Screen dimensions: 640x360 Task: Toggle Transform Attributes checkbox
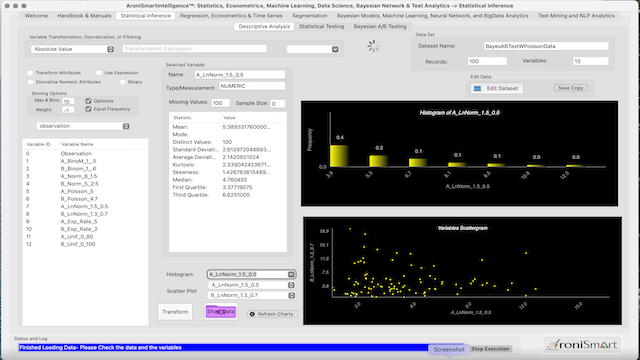click(x=30, y=73)
